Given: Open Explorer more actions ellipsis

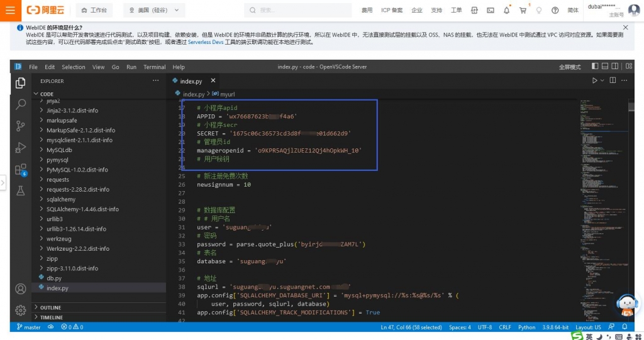Looking at the screenshot, I should click(156, 81).
